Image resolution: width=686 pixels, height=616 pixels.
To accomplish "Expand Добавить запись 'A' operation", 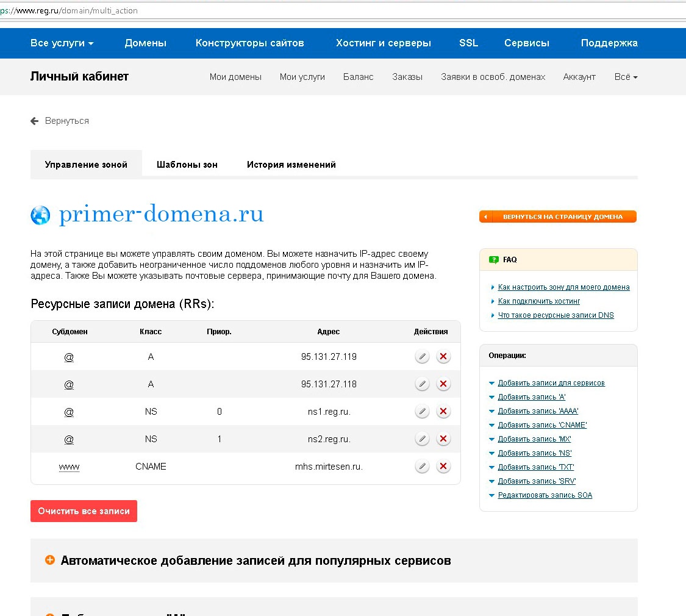I will pyautogui.click(x=532, y=397).
